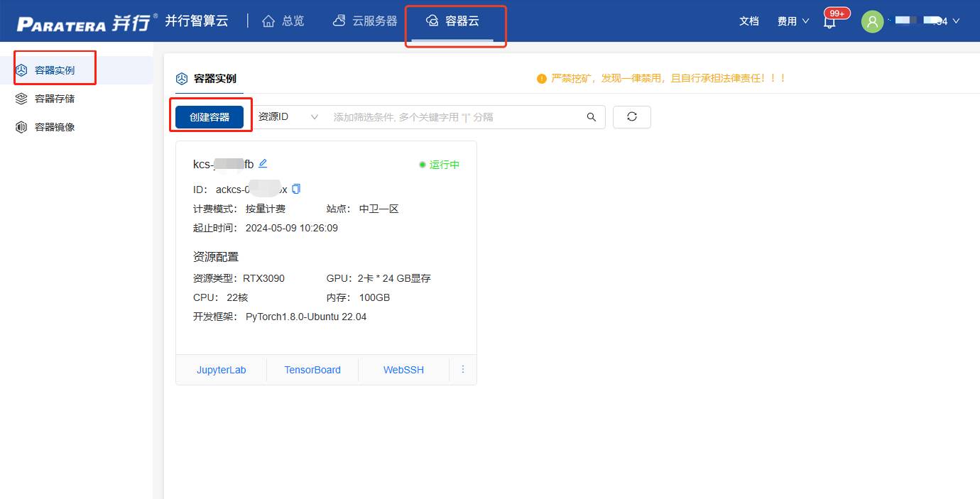980x499 pixels.
Task: Focus the filter condition search field
Action: [454, 117]
